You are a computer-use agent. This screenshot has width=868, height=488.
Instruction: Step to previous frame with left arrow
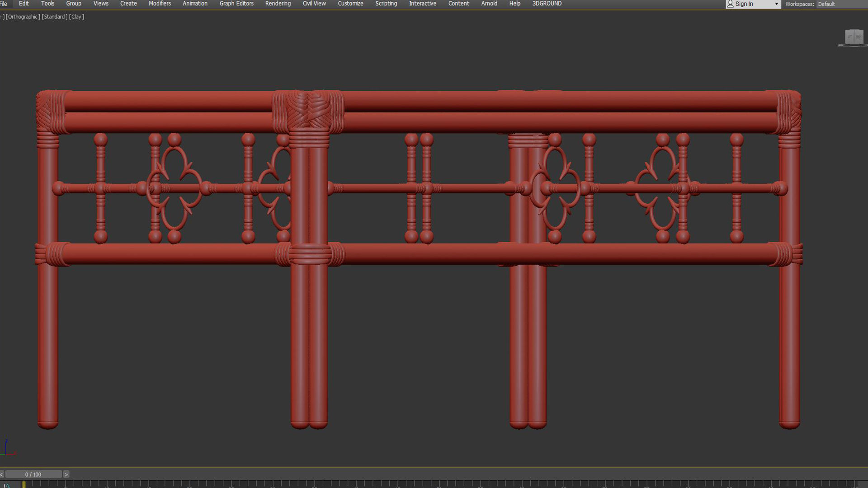(2, 474)
